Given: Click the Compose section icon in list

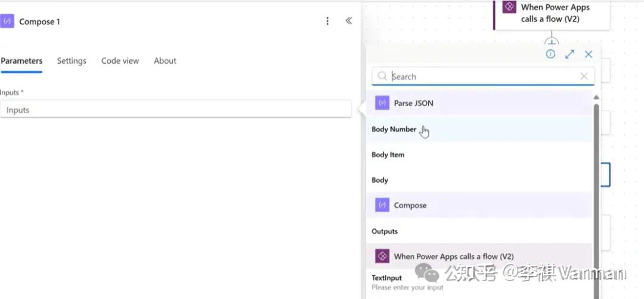Looking at the screenshot, I should [x=382, y=205].
